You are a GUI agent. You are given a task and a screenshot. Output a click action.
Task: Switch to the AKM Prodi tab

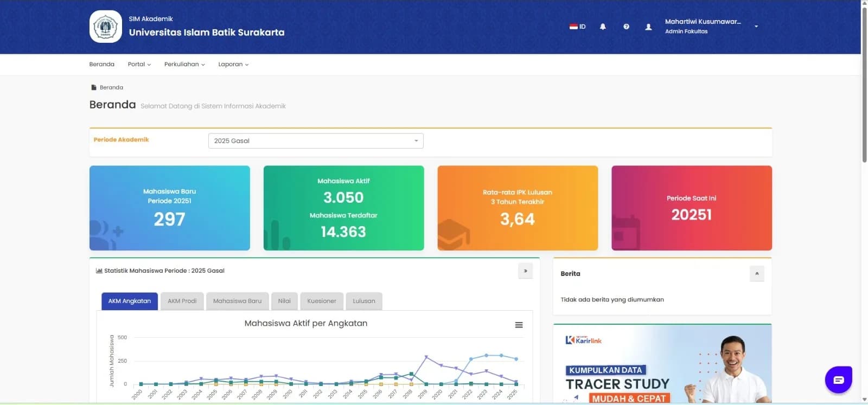182,301
